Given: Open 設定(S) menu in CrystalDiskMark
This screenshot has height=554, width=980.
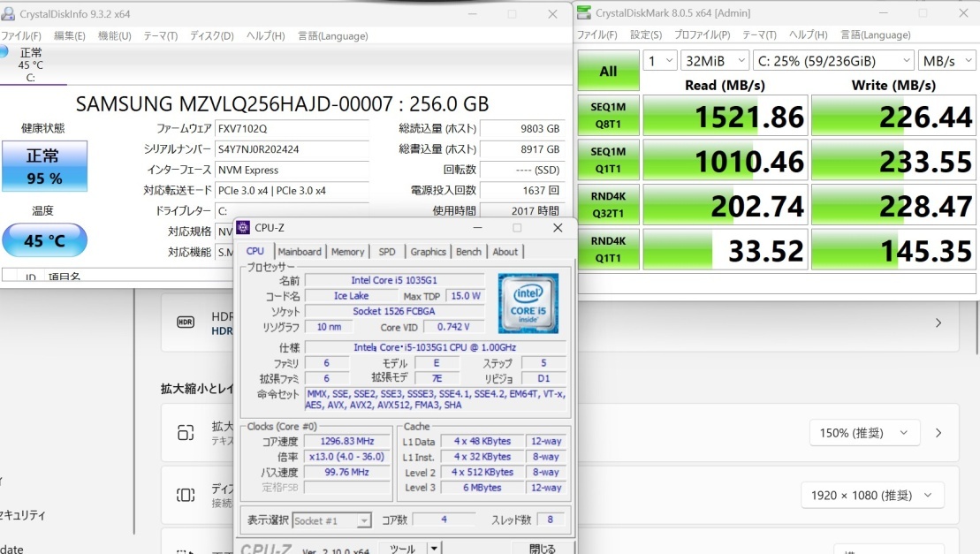Looking at the screenshot, I should pos(646,34).
